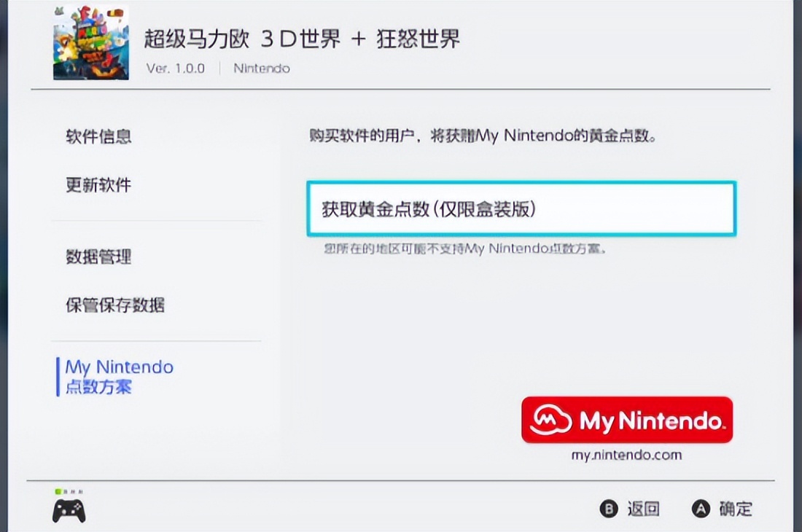Open the 软件信息 menu item
The image size is (802, 532).
tap(98, 136)
